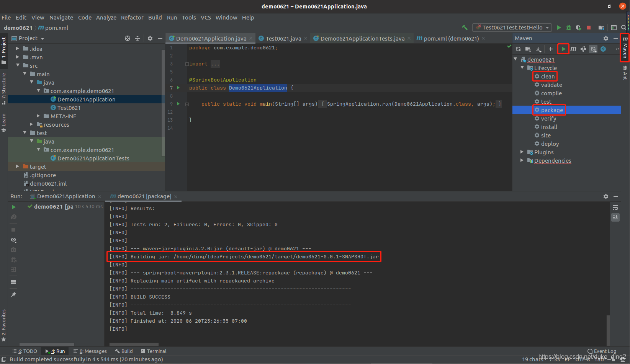This screenshot has height=364, width=630.
Task: Stop the running process with the red square
Action: tap(589, 28)
